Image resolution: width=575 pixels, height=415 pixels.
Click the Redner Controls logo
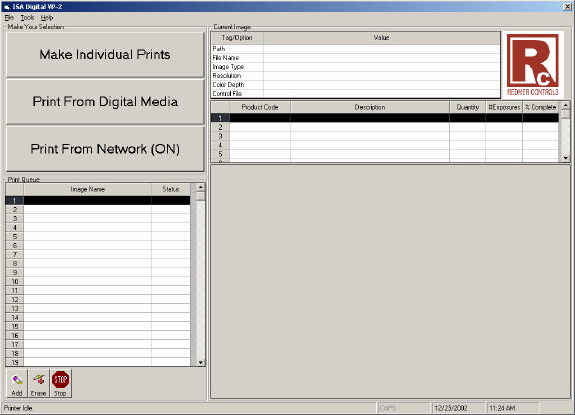(533, 65)
